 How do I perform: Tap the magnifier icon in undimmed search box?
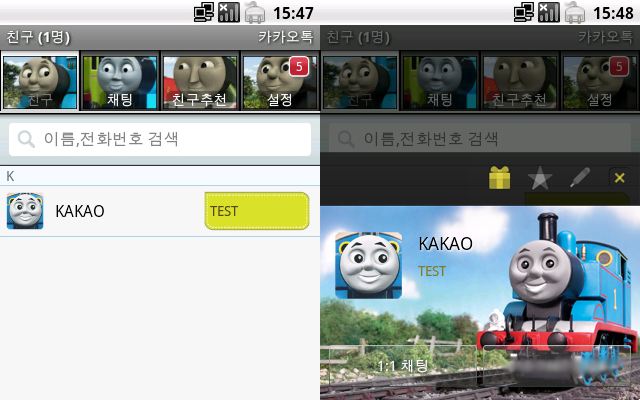tap(26, 139)
